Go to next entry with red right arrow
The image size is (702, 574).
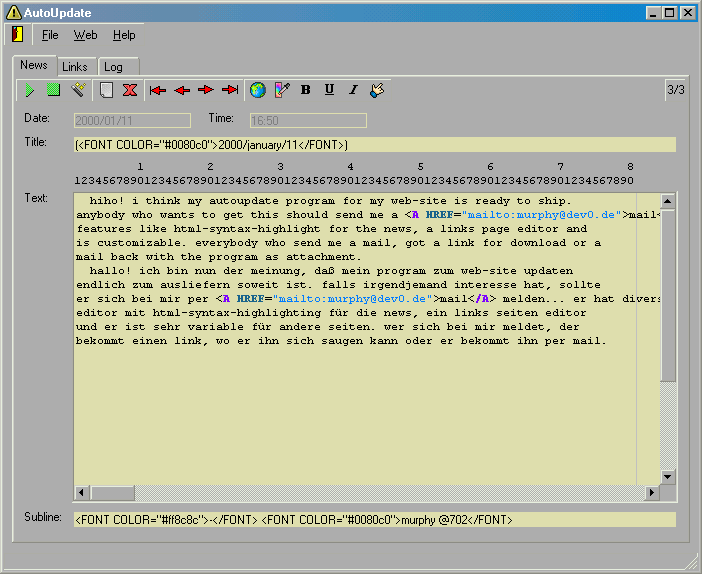tap(205, 90)
